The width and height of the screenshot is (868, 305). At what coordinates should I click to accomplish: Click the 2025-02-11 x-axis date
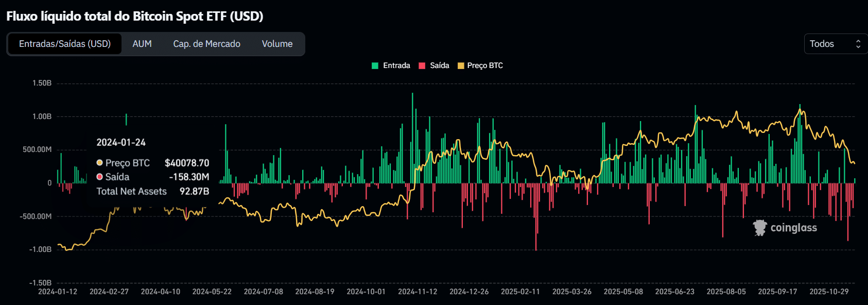pyautogui.click(x=520, y=292)
